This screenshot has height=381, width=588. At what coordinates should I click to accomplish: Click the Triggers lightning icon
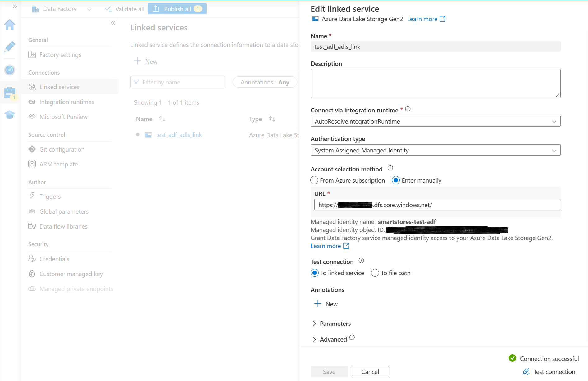point(32,196)
